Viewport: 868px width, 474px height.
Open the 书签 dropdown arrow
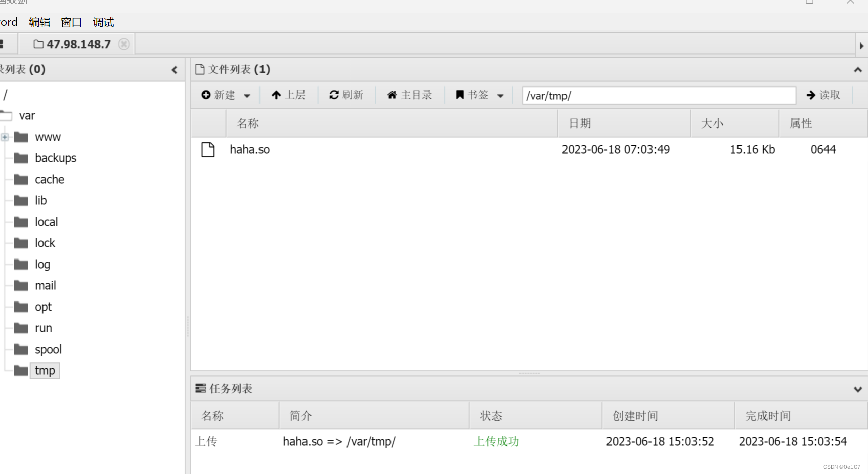pos(500,95)
